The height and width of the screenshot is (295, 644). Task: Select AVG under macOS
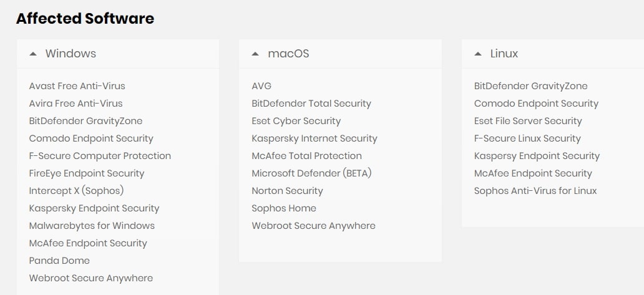coord(261,86)
